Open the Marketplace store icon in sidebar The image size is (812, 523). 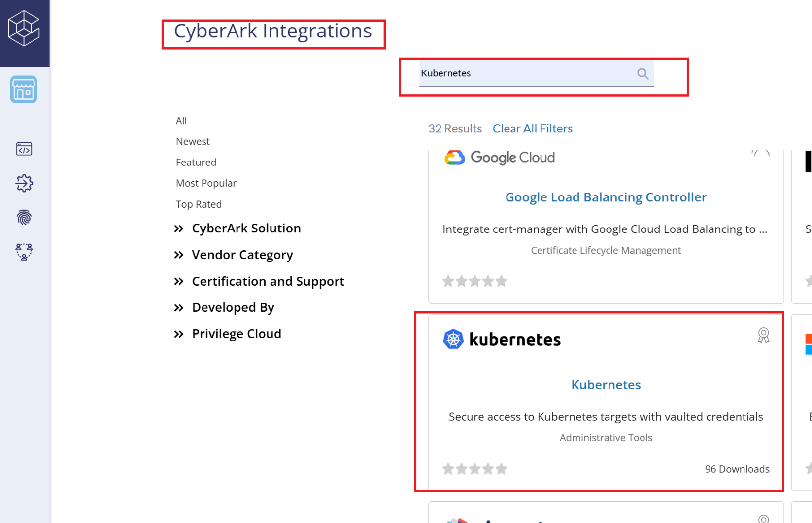(24, 90)
